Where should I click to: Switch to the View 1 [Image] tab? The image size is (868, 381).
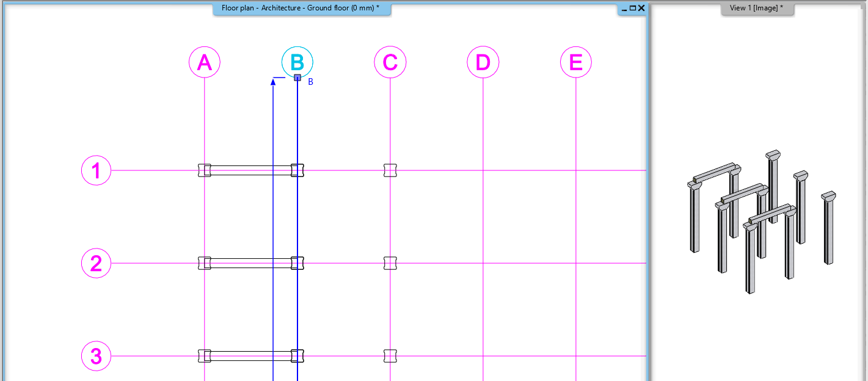757,9
